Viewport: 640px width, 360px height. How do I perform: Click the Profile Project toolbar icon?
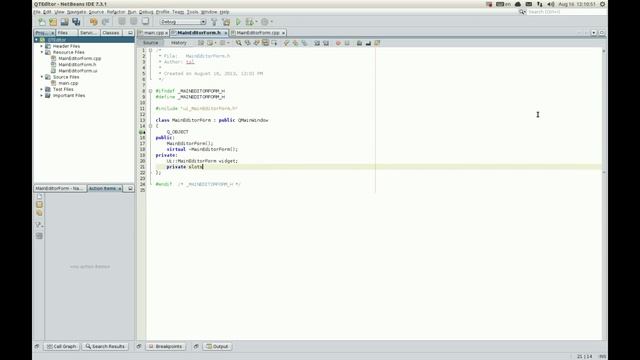(264, 22)
